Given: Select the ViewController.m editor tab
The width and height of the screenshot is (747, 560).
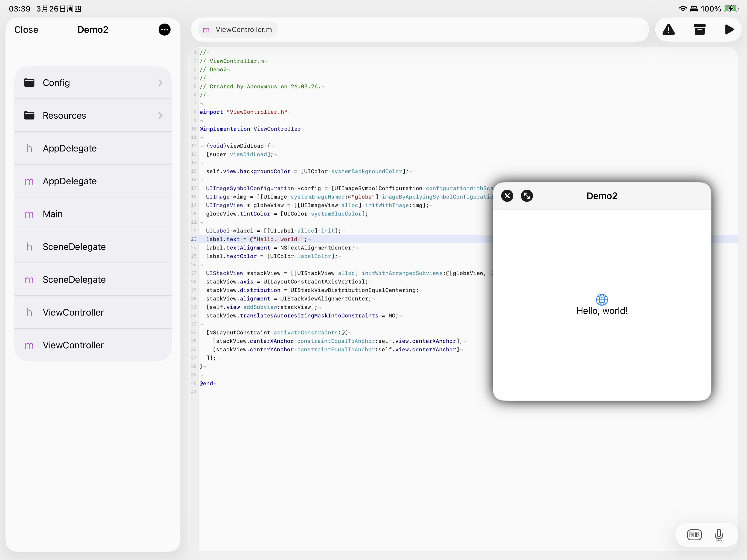Looking at the screenshot, I should tap(237, 30).
